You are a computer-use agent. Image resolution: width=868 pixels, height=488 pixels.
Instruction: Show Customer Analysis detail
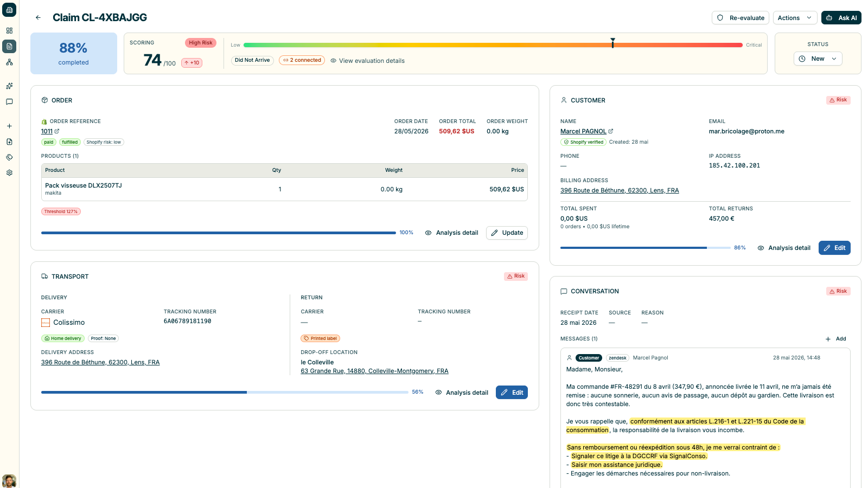pyautogui.click(x=784, y=248)
